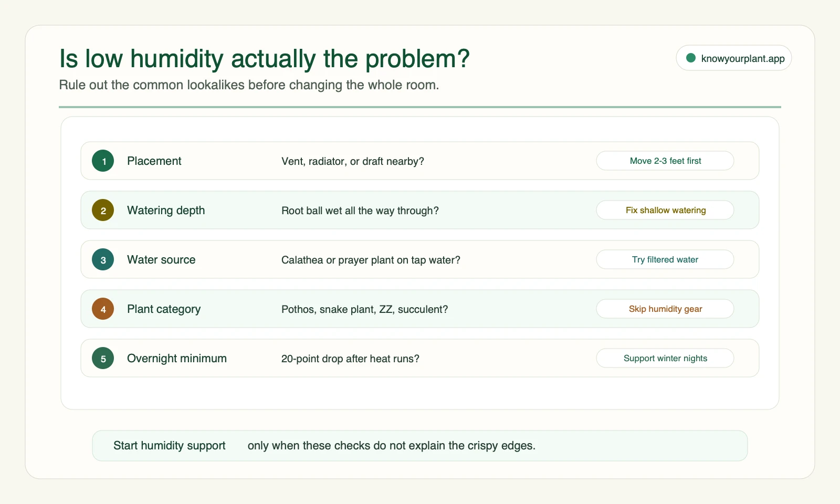
Task: Select the green number 5 badge
Action: click(x=103, y=358)
